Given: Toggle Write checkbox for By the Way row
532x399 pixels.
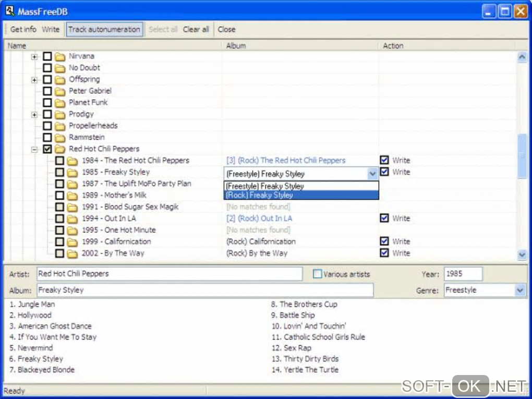Looking at the screenshot, I should tap(384, 253).
